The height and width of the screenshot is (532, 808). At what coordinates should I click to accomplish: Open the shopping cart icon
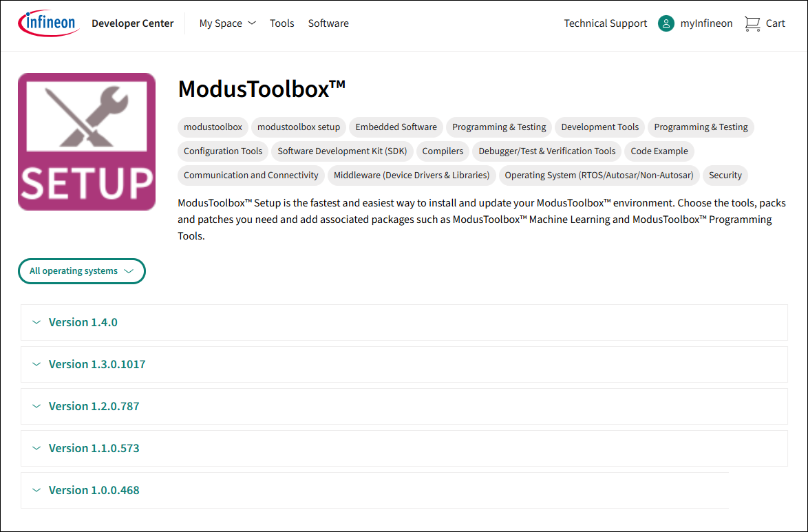pyautogui.click(x=752, y=23)
